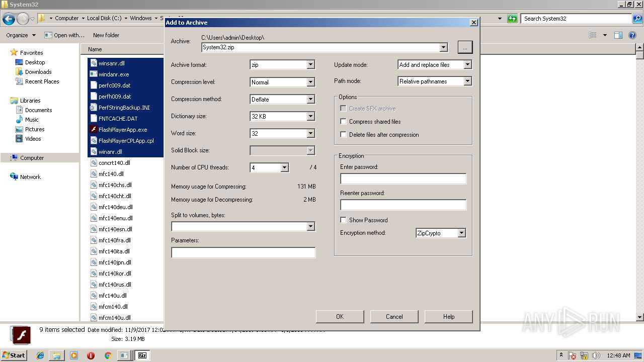Go back in Explorer window
The height and width of the screenshot is (362, 644).
[9, 19]
